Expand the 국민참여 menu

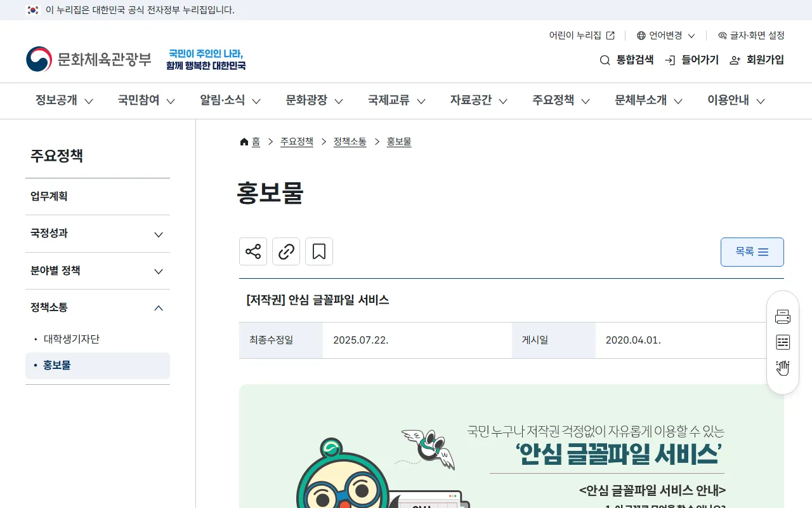147,100
